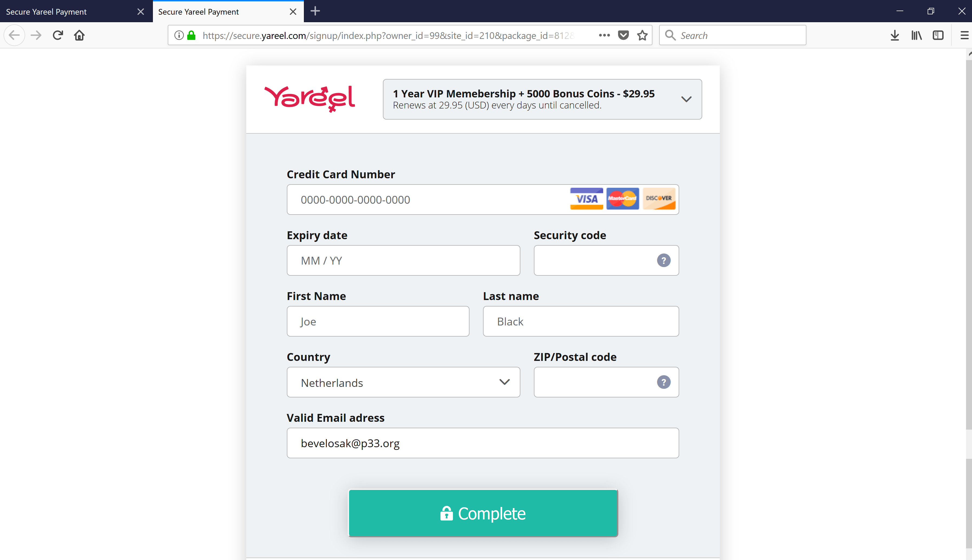Screen dimensions: 972x560
Task: Open a new browser tab
Action: coord(315,11)
